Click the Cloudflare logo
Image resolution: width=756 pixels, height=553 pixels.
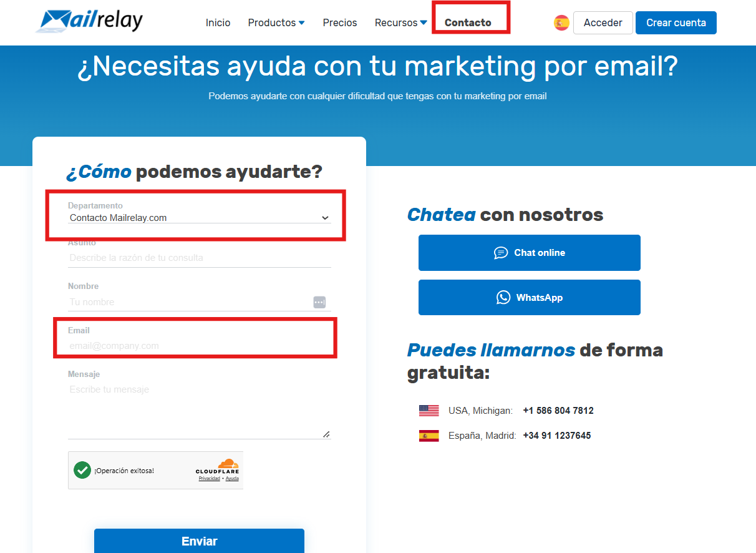(218, 466)
